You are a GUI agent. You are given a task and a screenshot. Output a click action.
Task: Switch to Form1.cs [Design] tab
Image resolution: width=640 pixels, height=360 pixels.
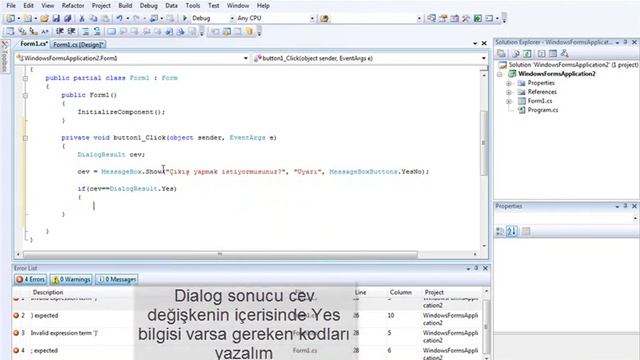click(x=79, y=44)
